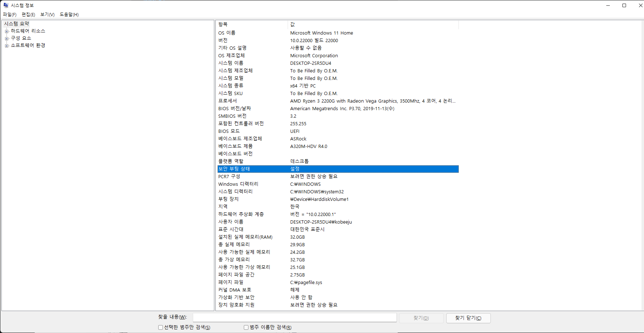
Task: Select the 시스템 종류 row
Action: point(338,86)
